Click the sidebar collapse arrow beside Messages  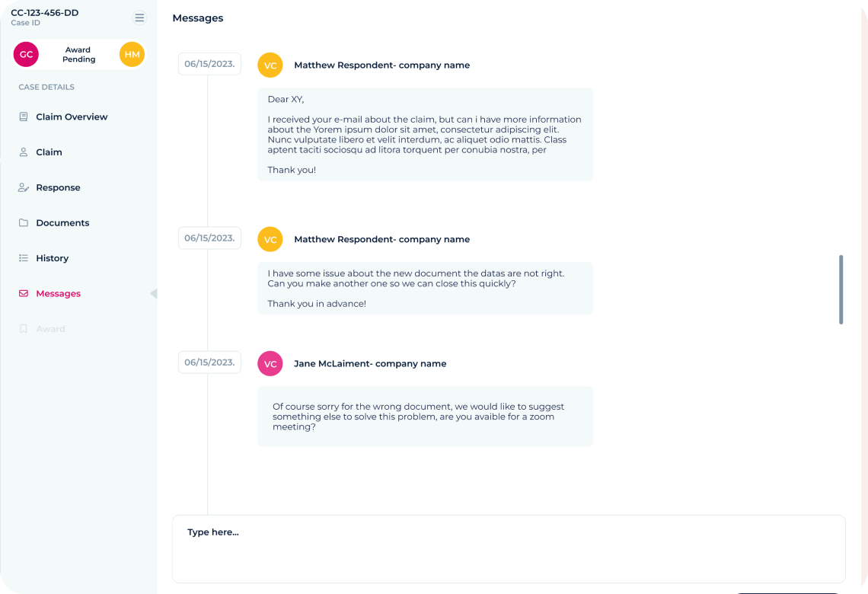tap(154, 293)
